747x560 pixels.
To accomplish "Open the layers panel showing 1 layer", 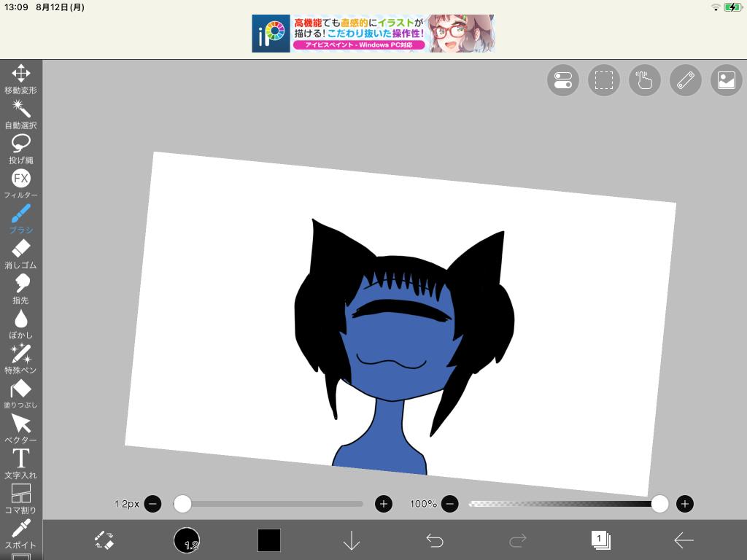I will point(600,540).
